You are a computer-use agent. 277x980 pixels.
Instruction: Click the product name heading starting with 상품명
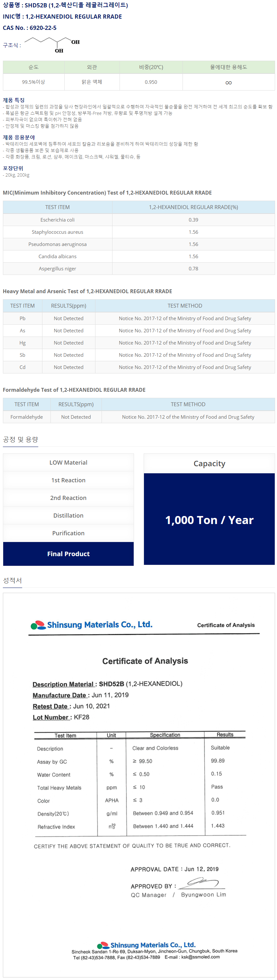pos(66,5)
